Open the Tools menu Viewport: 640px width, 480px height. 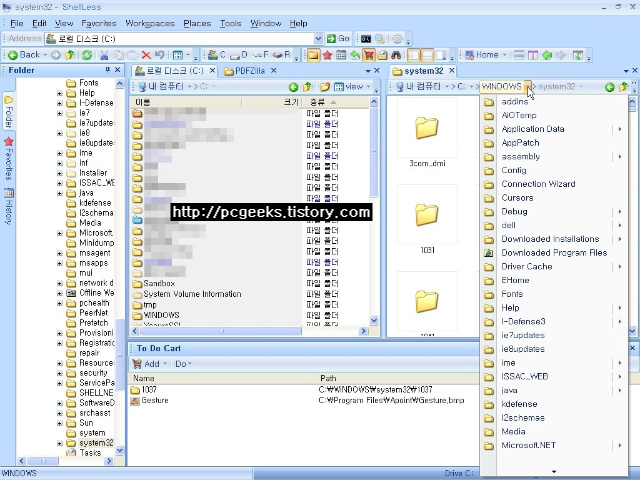[x=231, y=23]
